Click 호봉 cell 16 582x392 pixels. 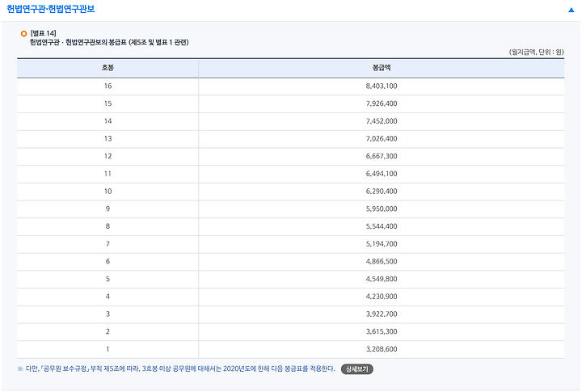point(108,86)
